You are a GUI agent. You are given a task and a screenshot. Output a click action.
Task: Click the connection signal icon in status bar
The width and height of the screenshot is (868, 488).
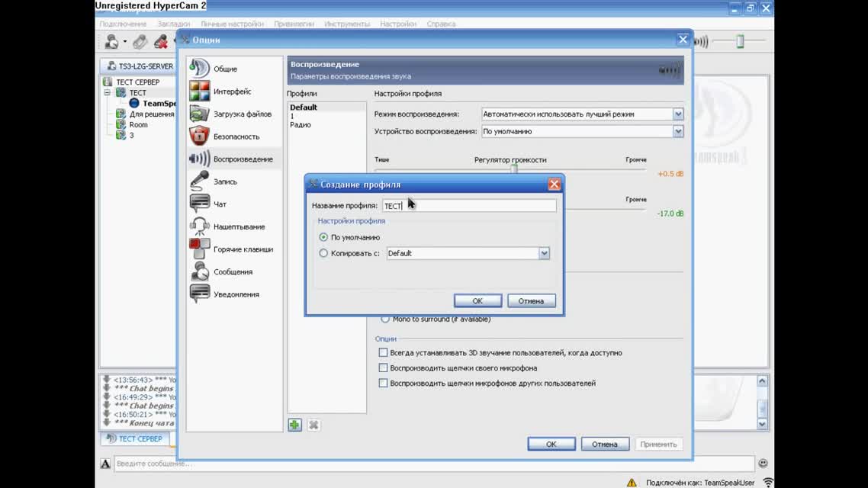[x=768, y=483]
